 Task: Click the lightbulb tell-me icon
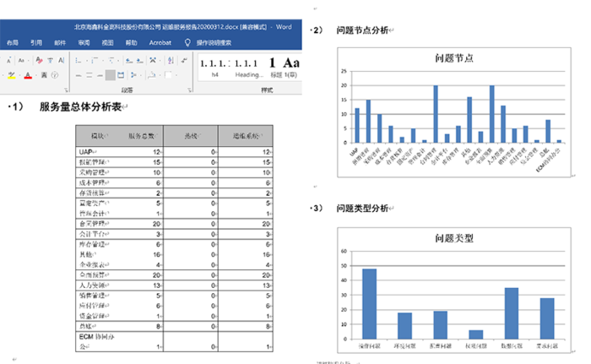[187, 42]
